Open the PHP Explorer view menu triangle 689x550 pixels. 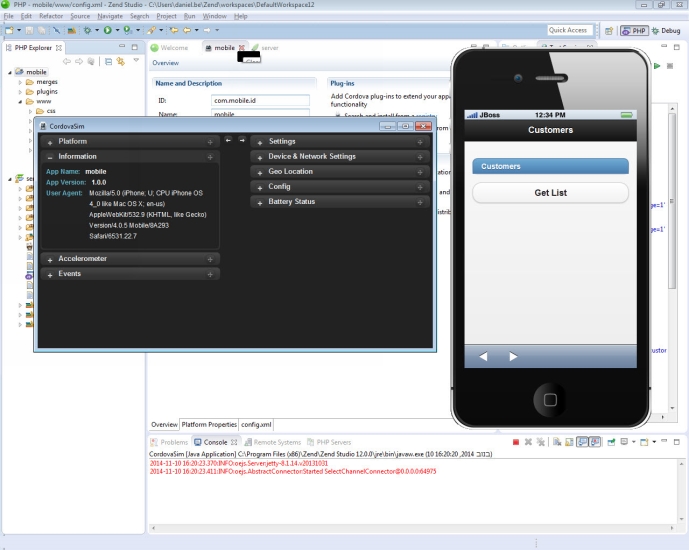pos(136,60)
